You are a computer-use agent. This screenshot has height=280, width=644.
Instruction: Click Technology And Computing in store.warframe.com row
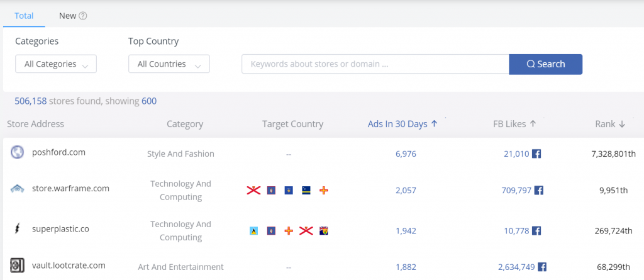tap(180, 191)
